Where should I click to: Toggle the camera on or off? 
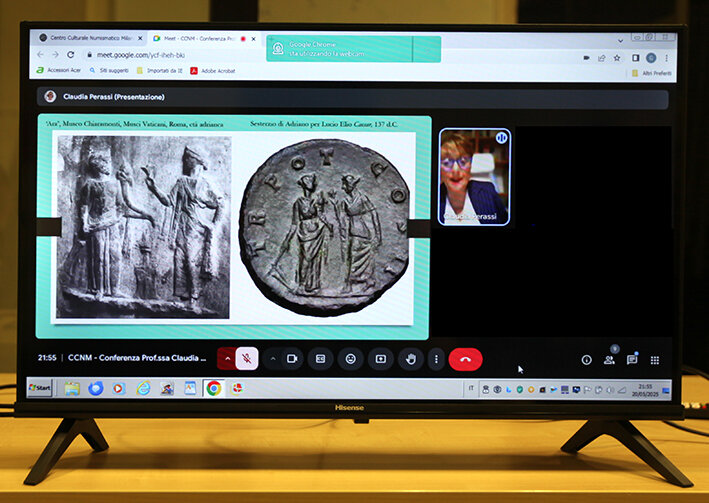click(x=293, y=359)
